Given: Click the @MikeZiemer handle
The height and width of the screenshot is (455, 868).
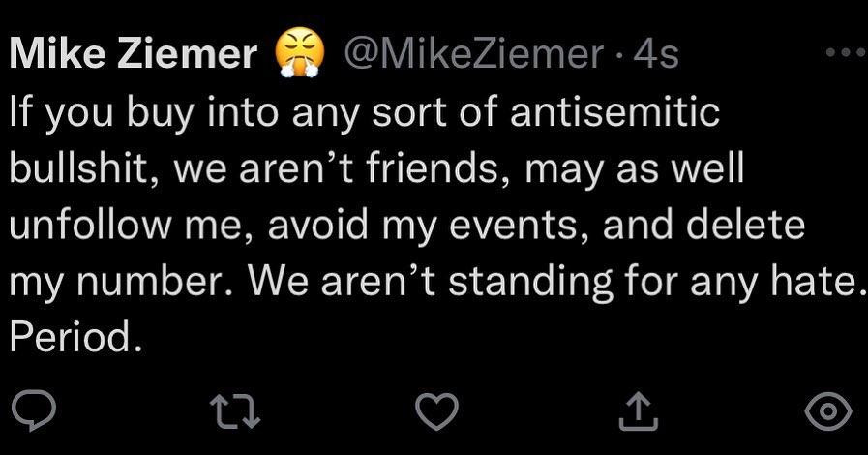Looking at the screenshot, I should point(475,54).
